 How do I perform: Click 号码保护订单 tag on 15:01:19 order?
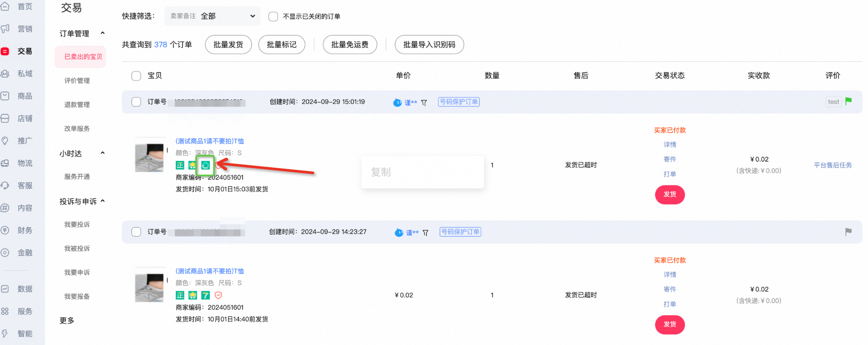[x=459, y=102]
